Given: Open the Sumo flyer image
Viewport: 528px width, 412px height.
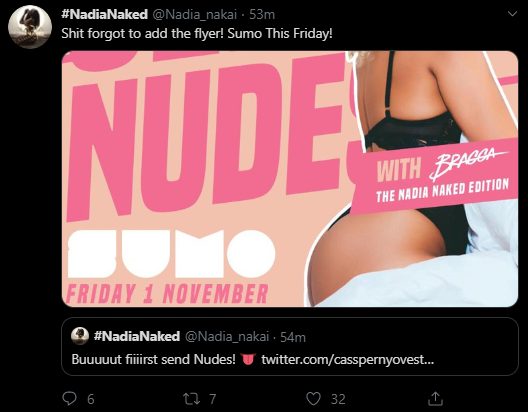Looking at the screenshot, I should coord(290,179).
